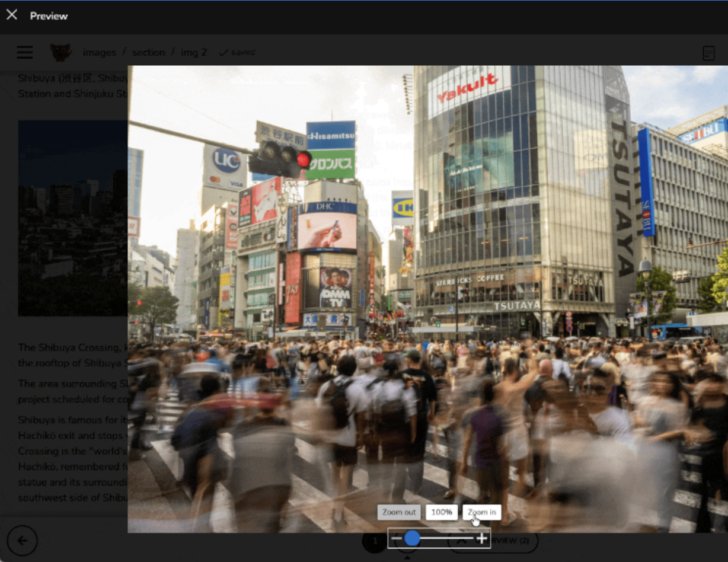Go to the 'section' breadcrumb

(x=149, y=52)
